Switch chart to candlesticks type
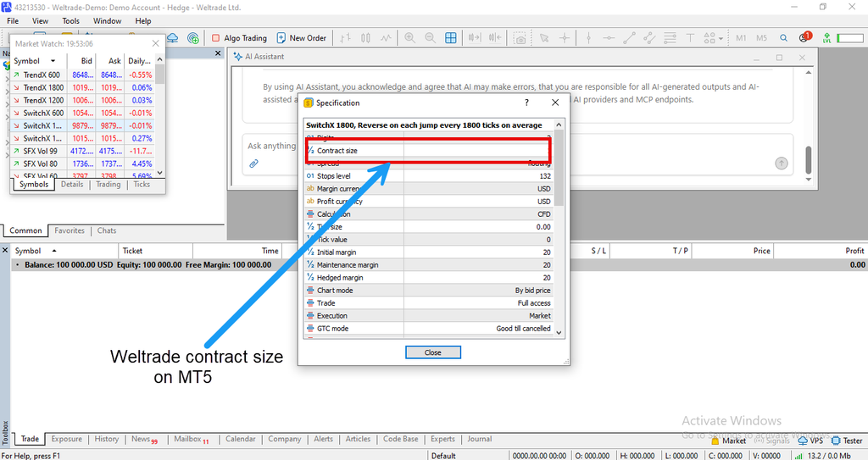 click(366, 38)
